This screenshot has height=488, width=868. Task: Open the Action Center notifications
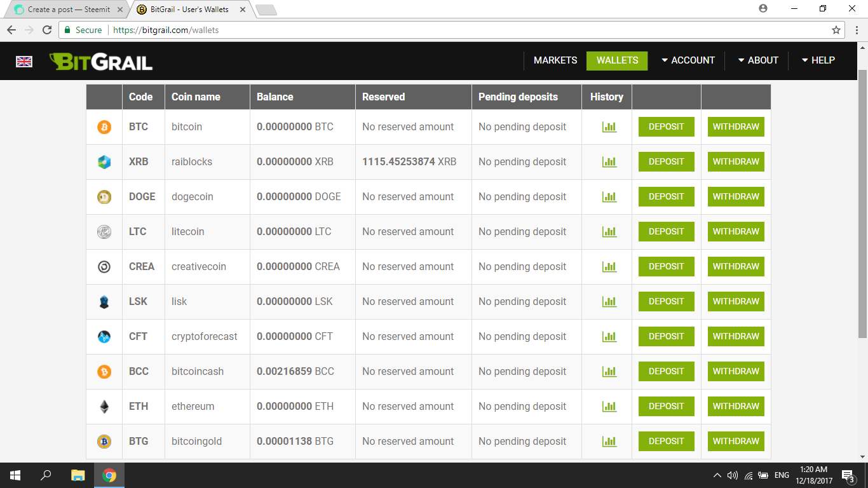point(848,475)
